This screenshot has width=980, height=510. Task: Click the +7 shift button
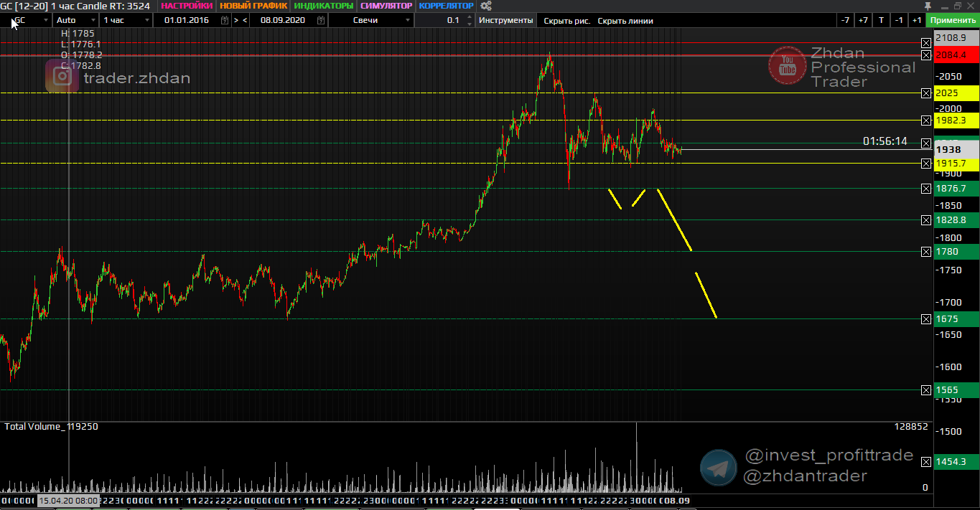click(x=863, y=20)
